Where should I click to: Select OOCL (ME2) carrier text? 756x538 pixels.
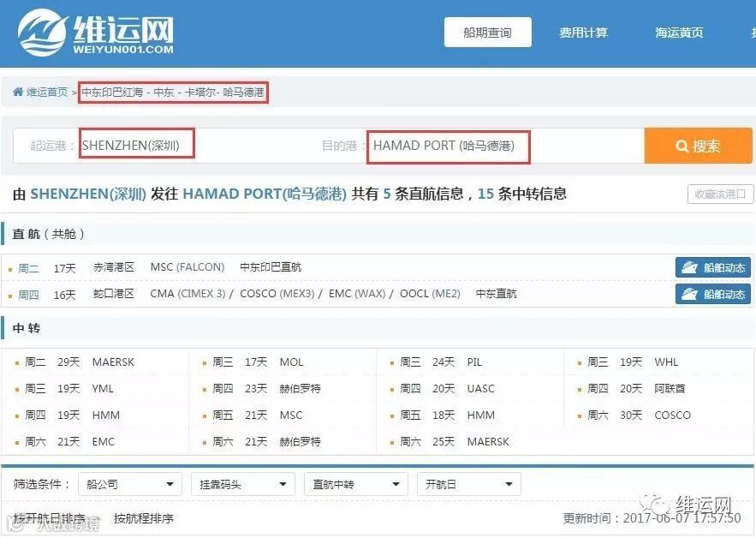430,293
